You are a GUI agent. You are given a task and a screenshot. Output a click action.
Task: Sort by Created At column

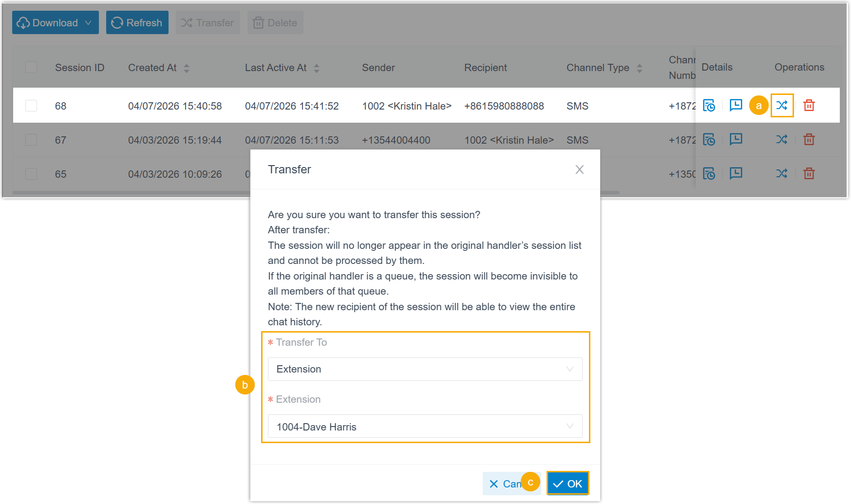[x=187, y=68]
